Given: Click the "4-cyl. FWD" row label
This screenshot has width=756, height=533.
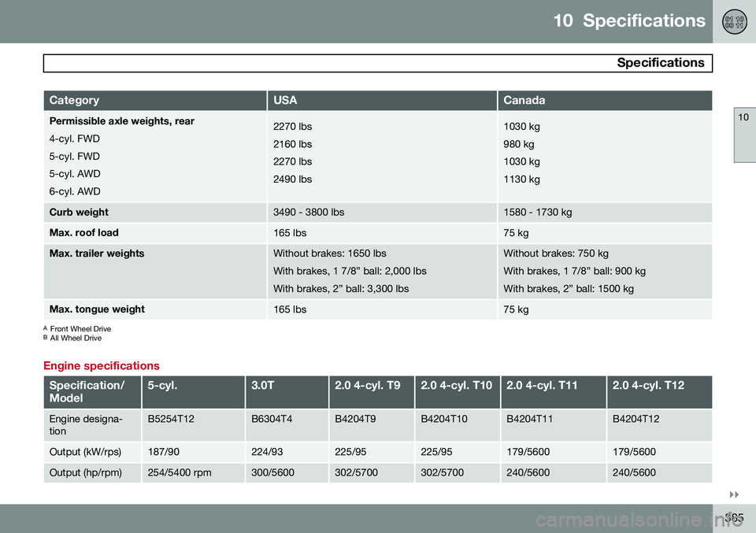Looking at the screenshot, I should (x=74, y=139).
